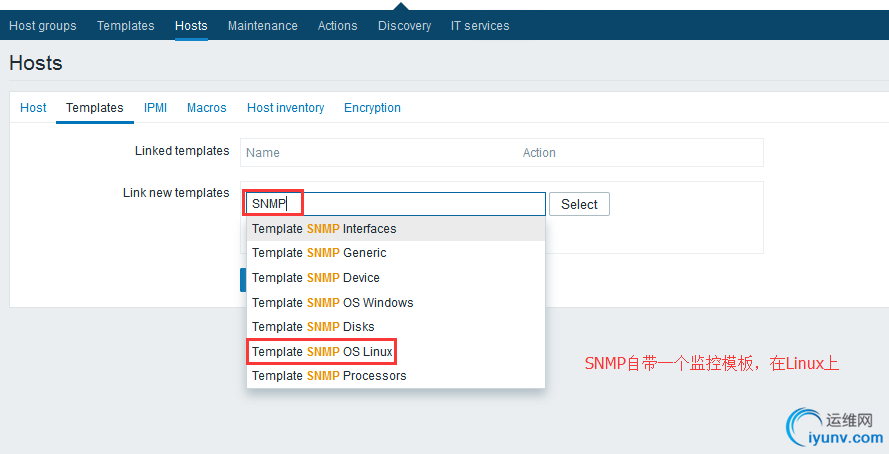Open the Maintenance section

click(262, 26)
